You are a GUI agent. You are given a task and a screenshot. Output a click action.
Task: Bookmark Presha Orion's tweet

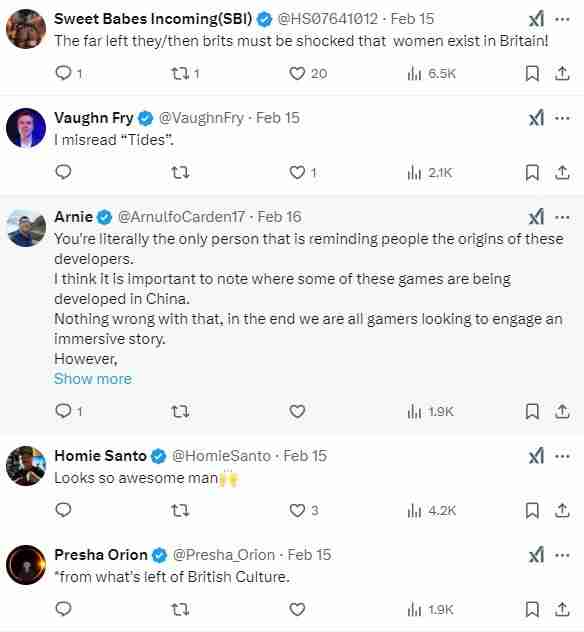click(x=532, y=609)
